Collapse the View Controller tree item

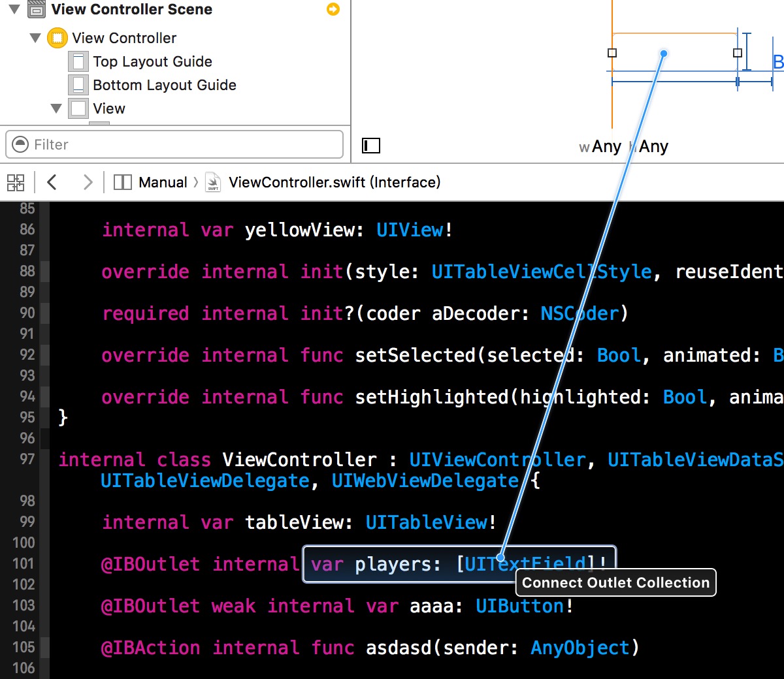(36, 38)
